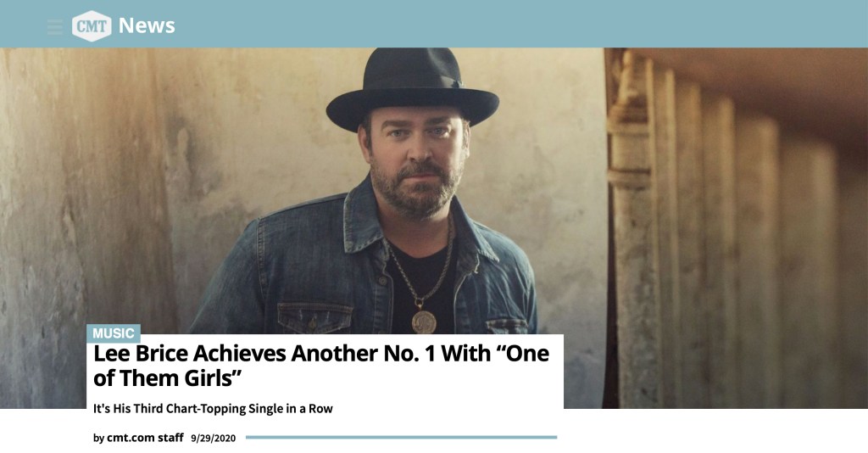Open the cmt.com staff author link
Image resolution: width=868 pixels, height=453 pixels.
[x=145, y=438]
